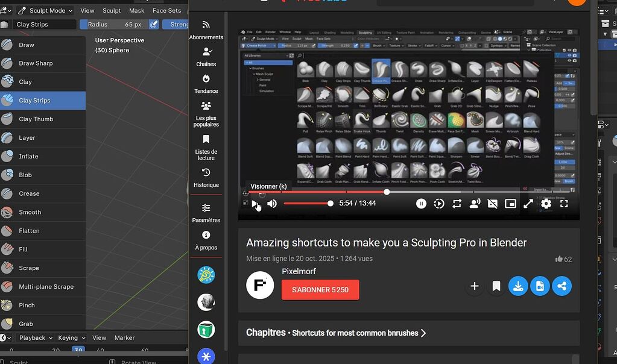
Task: Open Paramètres in FreeTube sidebar
Action: click(206, 213)
